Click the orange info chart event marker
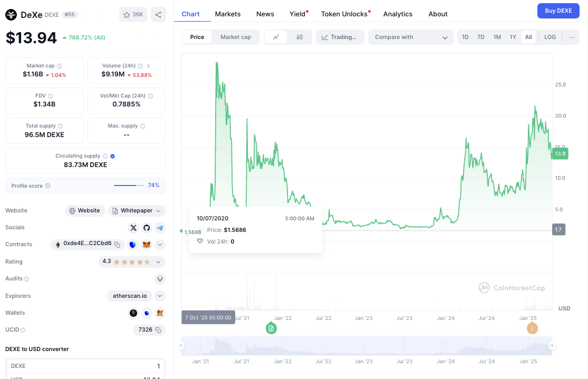Image resolution: width=588 pixels, height=379 pixels. pos(532,328)
